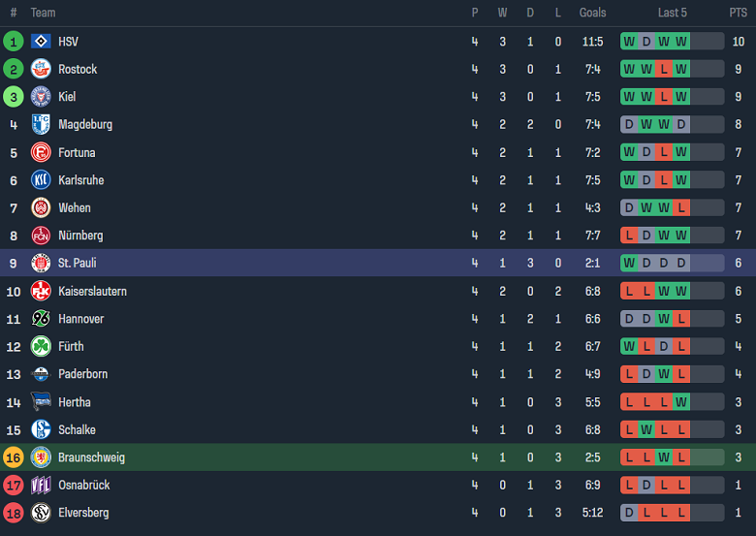Click the Rostock club logo

click(41, 69)
